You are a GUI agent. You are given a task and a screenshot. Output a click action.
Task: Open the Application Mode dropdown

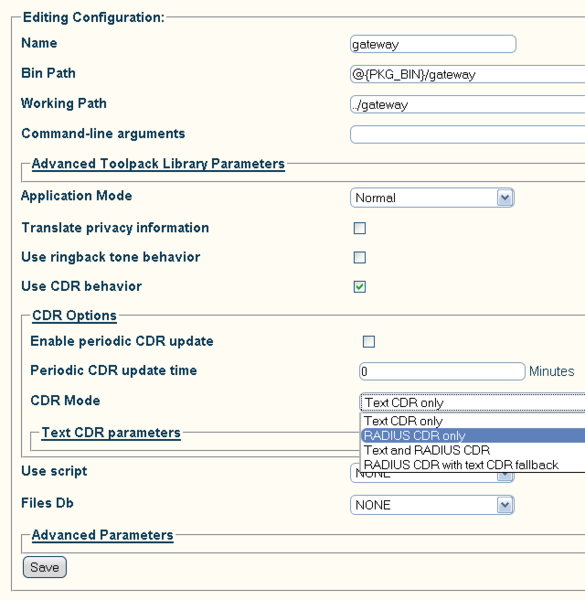[x=432, y=198]
